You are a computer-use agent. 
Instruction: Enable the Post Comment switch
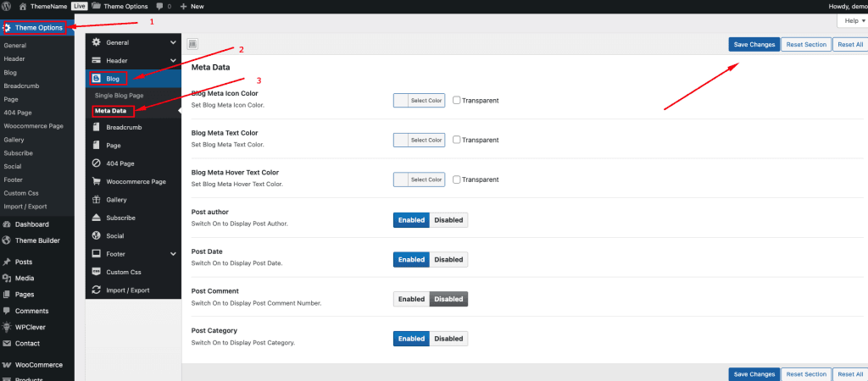[x=411, y=299]
